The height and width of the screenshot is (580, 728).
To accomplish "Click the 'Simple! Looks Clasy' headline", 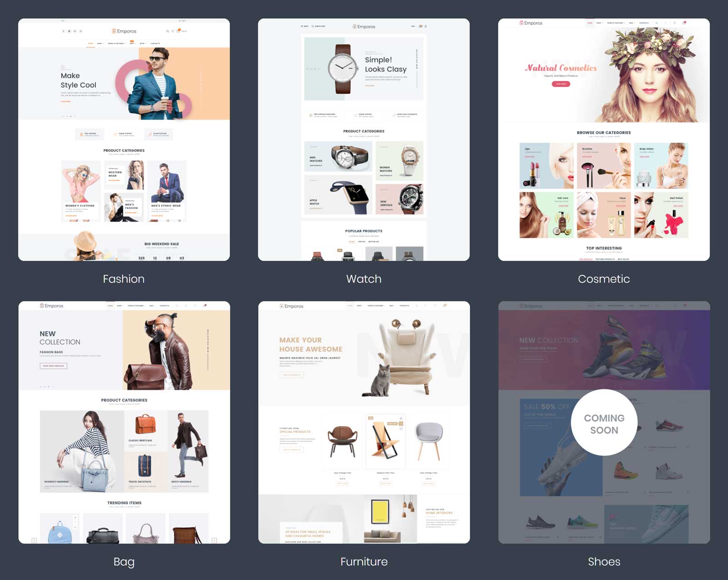I will click(385, 65).
